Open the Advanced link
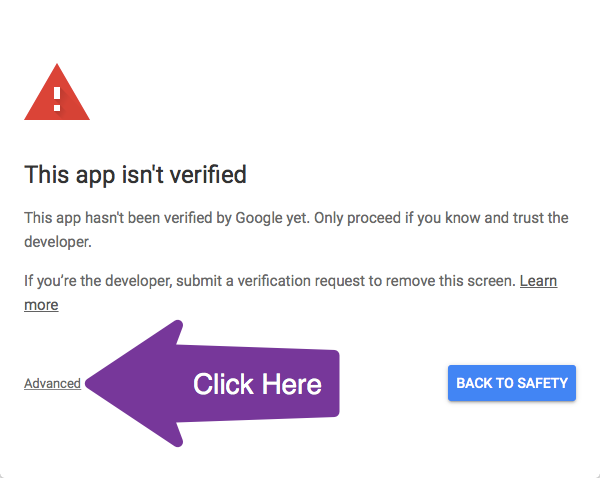This screenshot has height=478, width=600. (x=52, y=383)
